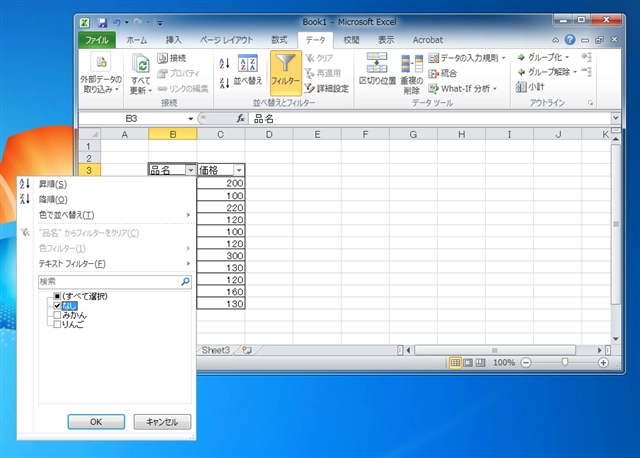Click Clear filter (クリア) in ribbon
The image size is (640, 458).
319,58
